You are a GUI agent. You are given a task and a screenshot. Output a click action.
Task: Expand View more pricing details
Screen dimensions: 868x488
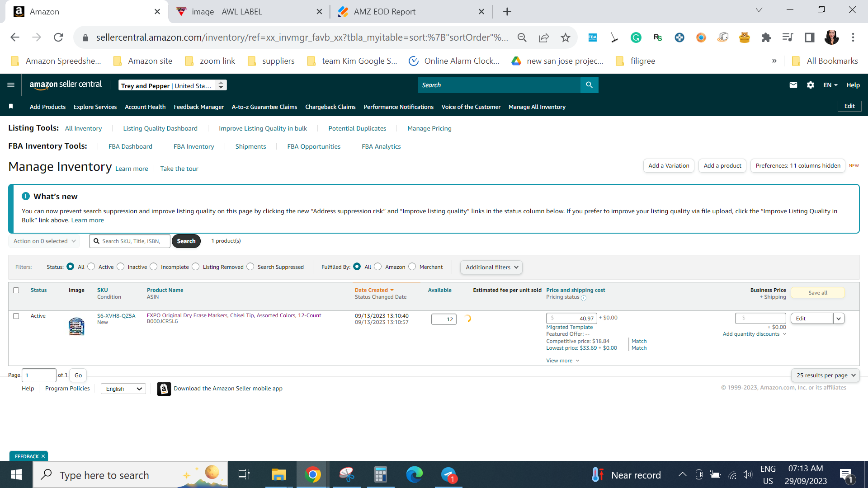click(x=563, y=361)
